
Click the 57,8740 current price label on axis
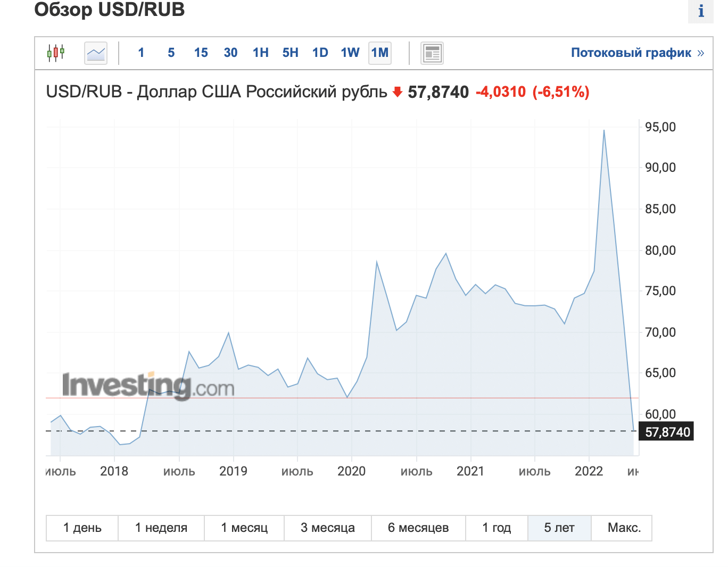coord(667,432)
